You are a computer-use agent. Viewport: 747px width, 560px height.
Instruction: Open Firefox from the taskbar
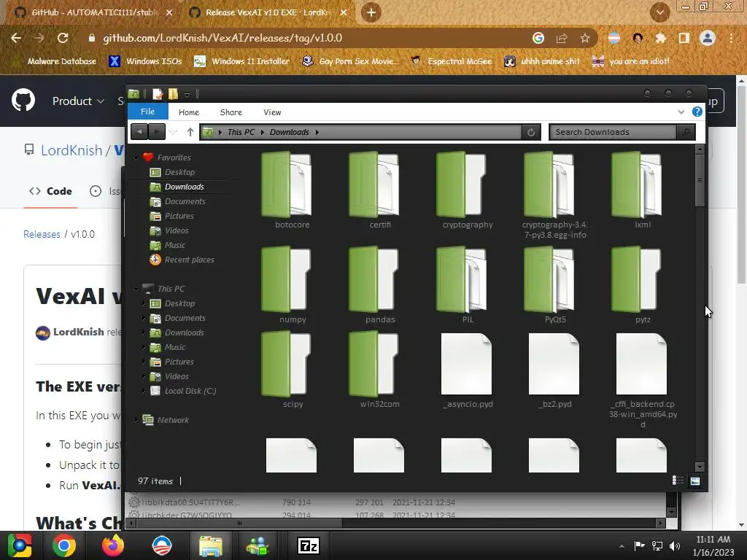(113, 545)
